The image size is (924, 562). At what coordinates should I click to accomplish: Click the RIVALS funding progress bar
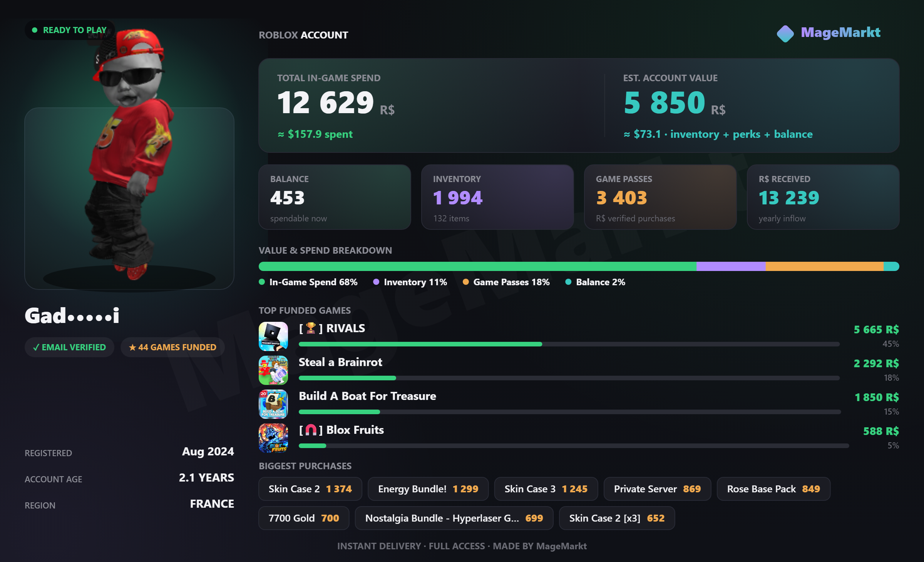tap(569, 344)
